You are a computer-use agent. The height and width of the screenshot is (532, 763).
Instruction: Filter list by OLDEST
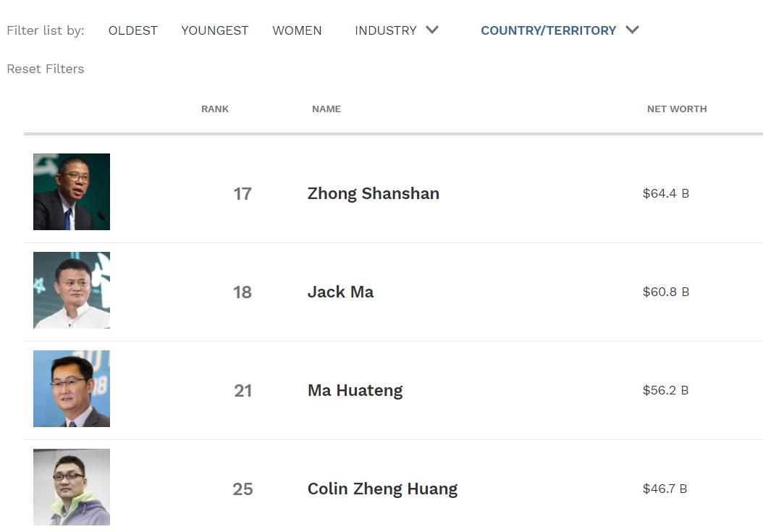point(133,30)
